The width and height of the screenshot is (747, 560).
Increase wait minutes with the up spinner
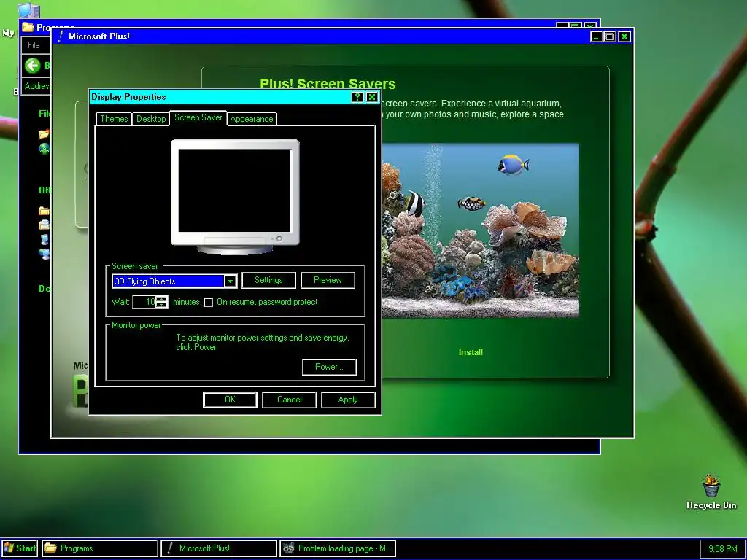click(x=162, y=298)
